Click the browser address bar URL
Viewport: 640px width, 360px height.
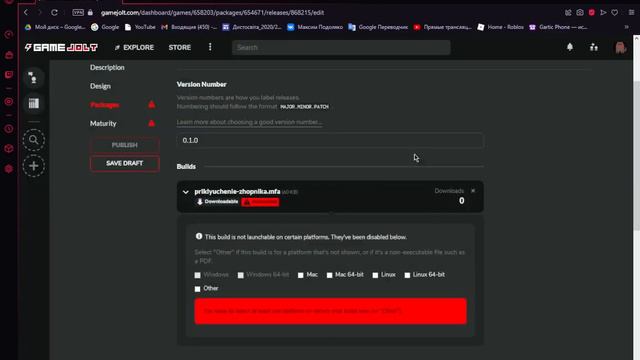[212, 13]
